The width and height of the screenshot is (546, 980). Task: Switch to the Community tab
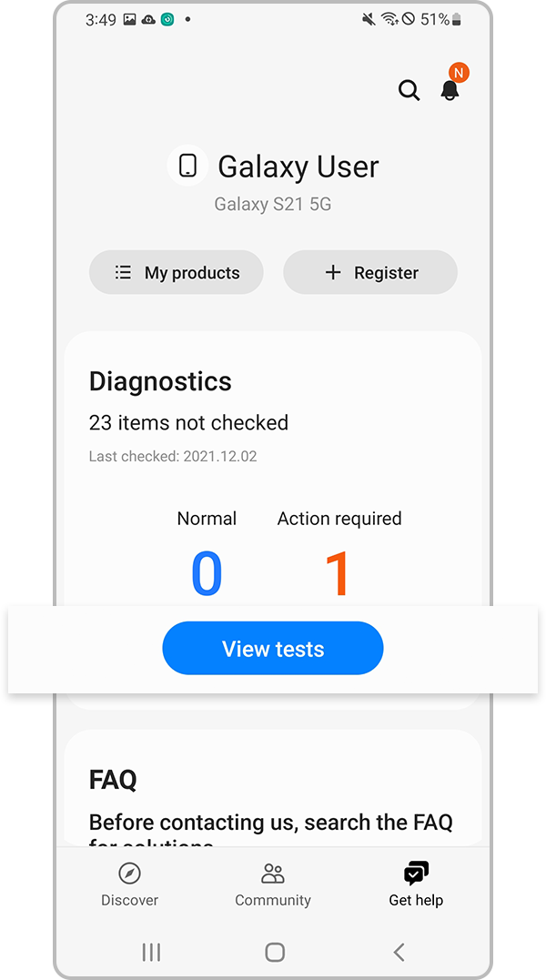[272, 884]
